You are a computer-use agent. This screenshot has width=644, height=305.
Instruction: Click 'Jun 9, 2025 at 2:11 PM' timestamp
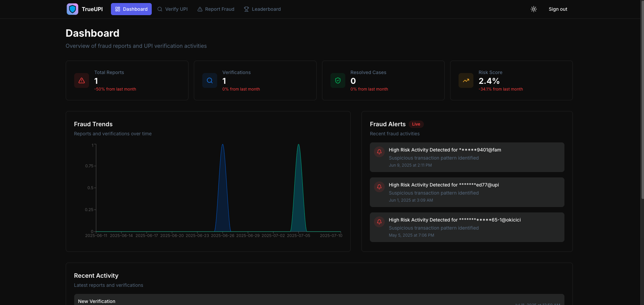click(410, 165)
